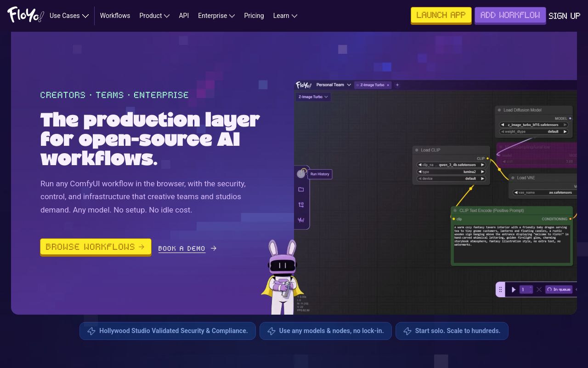The image size is (588, 368).
Task: Click X cancel icon in run toolbar
Action: (539, 289)
